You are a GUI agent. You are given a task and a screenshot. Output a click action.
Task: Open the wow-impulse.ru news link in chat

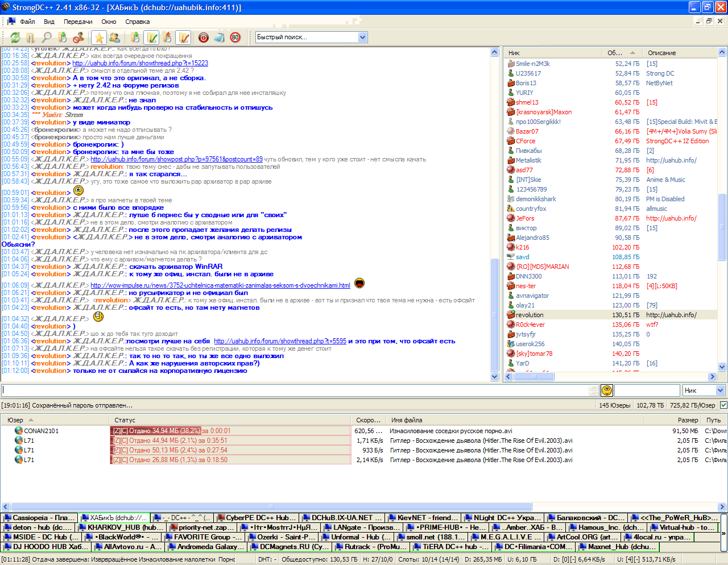pyautogui.click(x=220, y=285)
